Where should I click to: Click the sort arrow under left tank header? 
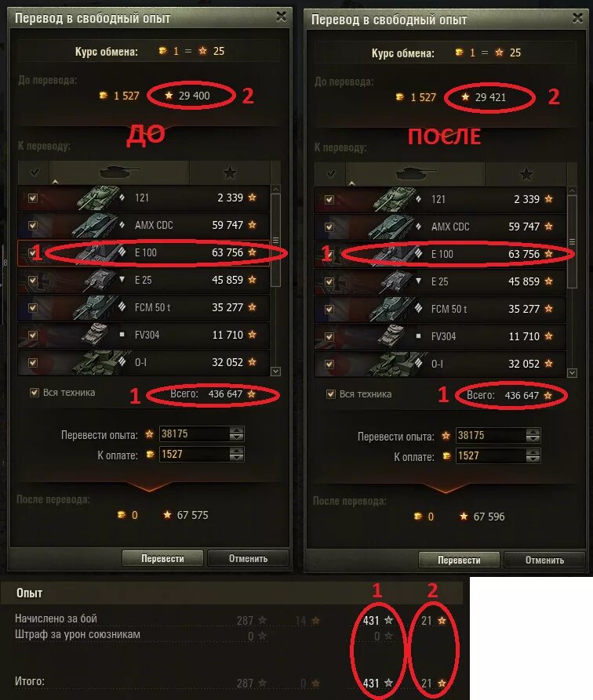click(x=56, y=182)
